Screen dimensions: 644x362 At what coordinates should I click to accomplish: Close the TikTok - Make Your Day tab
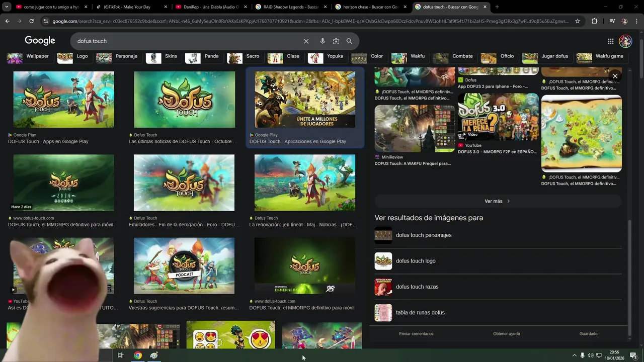(x=166, y=7)
